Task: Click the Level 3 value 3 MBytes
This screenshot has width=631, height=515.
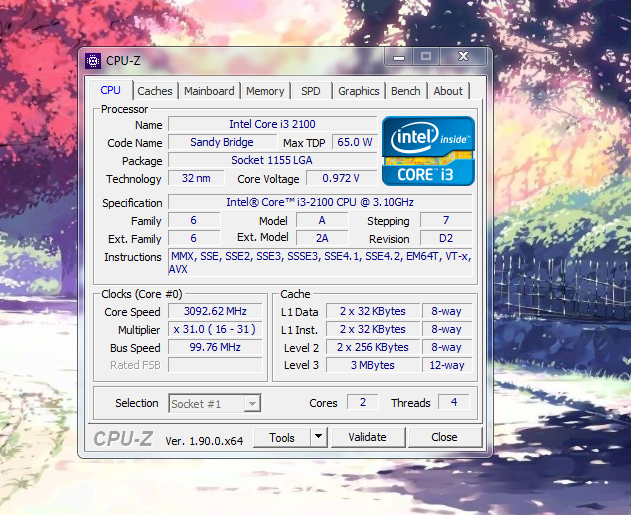Action: point(373,365)
